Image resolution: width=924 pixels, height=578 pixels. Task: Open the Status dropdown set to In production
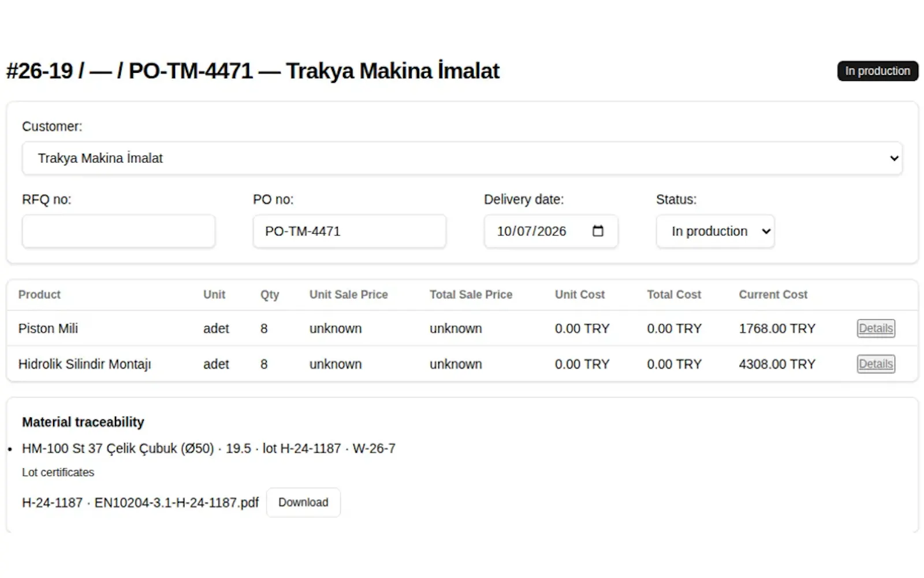click(715, 231)
